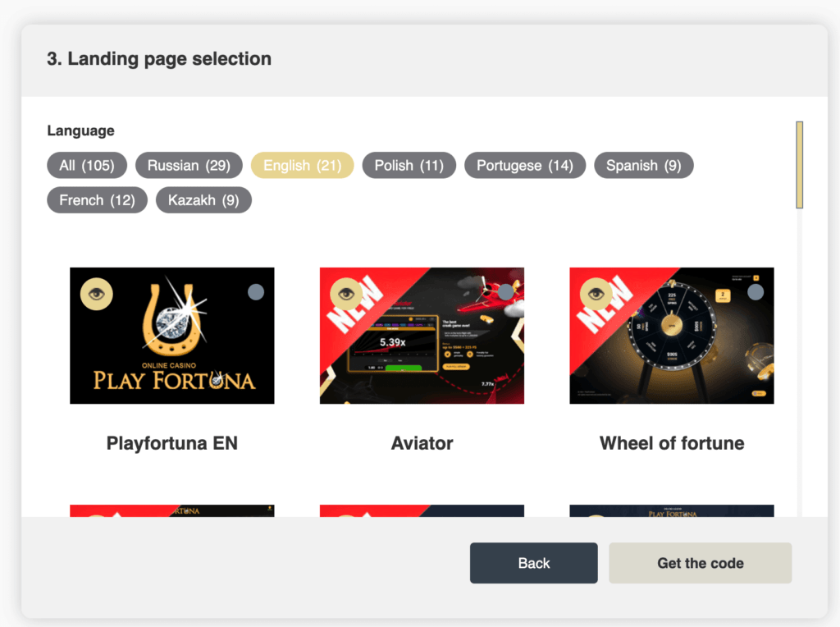Select the French (12) filter
This screenshot has width=840, height=627.
[97, 199]
